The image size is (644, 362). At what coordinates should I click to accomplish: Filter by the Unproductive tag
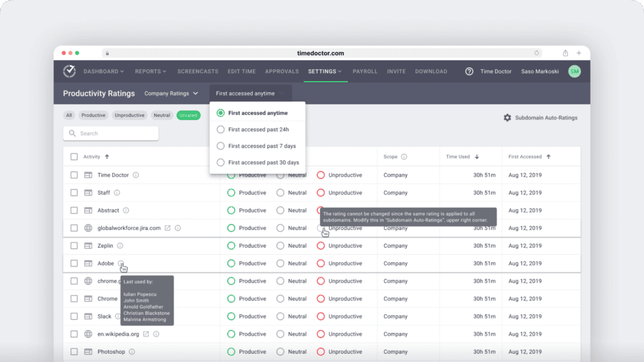(130, 116)
